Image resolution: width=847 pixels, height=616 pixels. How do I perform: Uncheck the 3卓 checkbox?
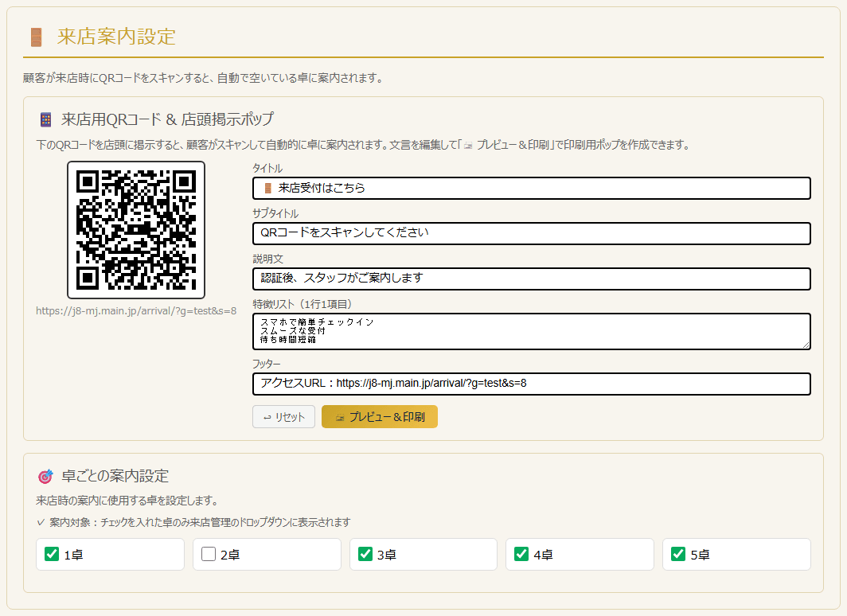point(365,554)
